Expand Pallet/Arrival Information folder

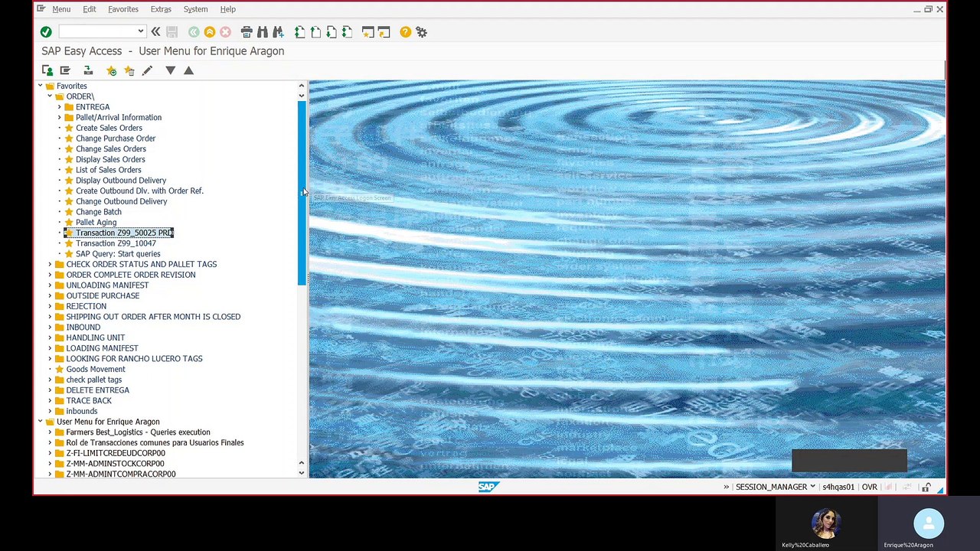click(x=59, y=118)
